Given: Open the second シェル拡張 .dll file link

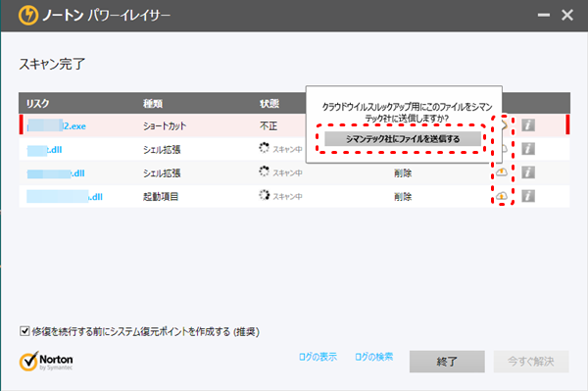Looking at the screenshot, I should [56, 173].
